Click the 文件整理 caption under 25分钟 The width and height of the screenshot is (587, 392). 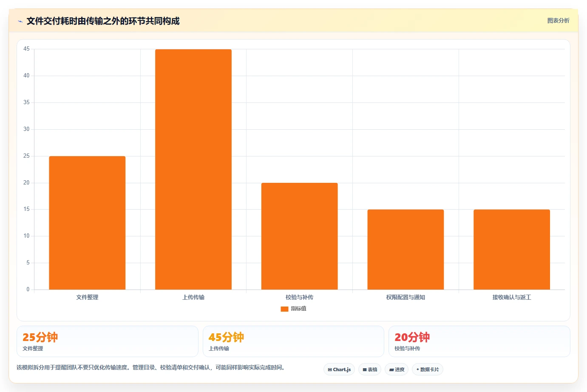click(x=33, y=348)
